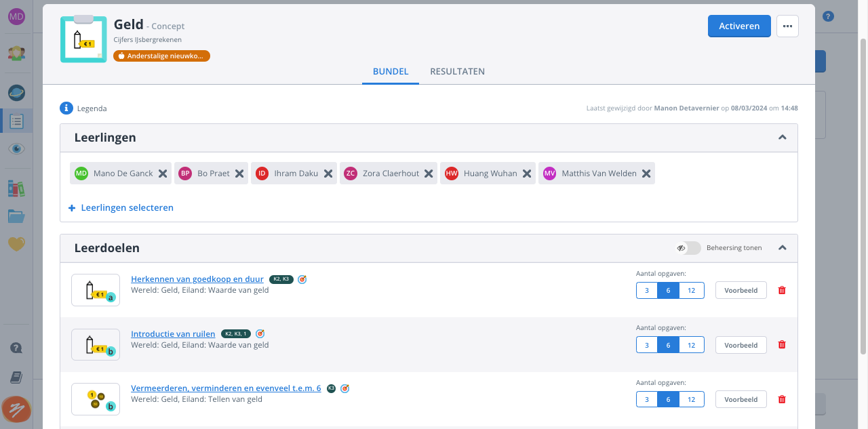Collapse the Leerdoelen section
This screenshot has width=868, height=429.
[x=783, y=248]
